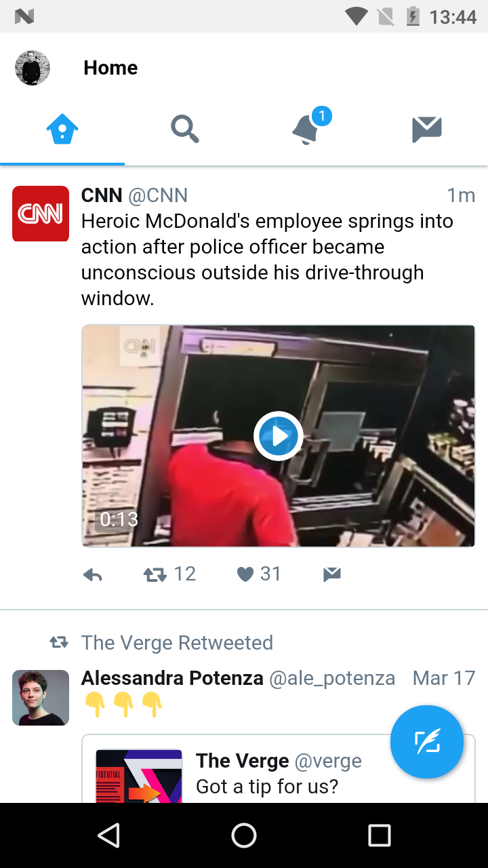Like the CNN tweet
The width and height of the screenshot is (488, 868).
[259, 574]
